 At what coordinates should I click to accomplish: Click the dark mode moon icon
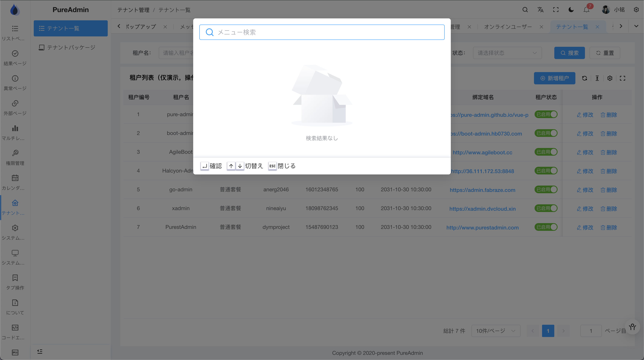click(571, 10)
